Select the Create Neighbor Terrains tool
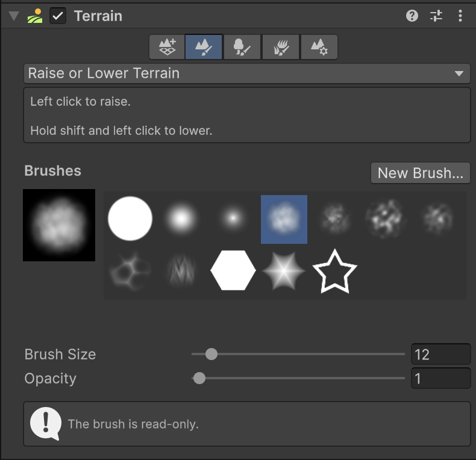 click(167, 47)
